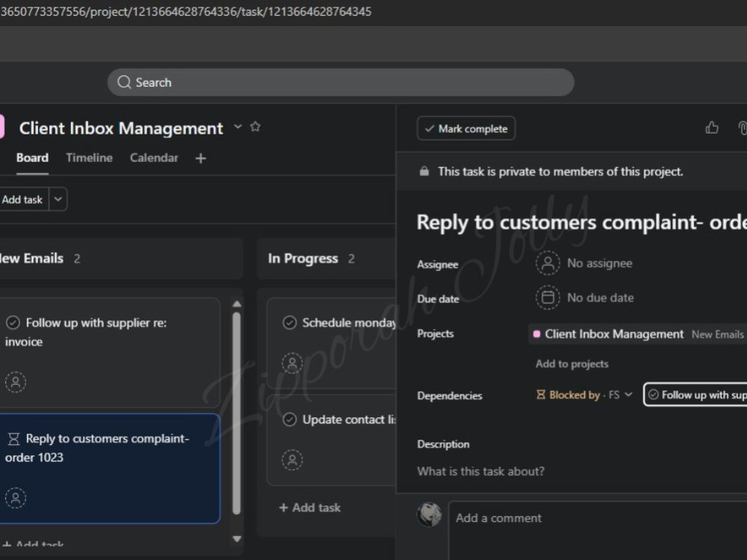Click assignee icon on Reply to customers complaint card
Viewport: 747px width, 560px height.
[x=16, y=498]
